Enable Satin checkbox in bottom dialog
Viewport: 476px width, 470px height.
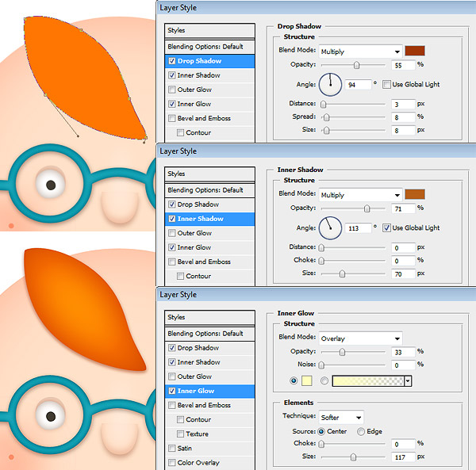172,448
